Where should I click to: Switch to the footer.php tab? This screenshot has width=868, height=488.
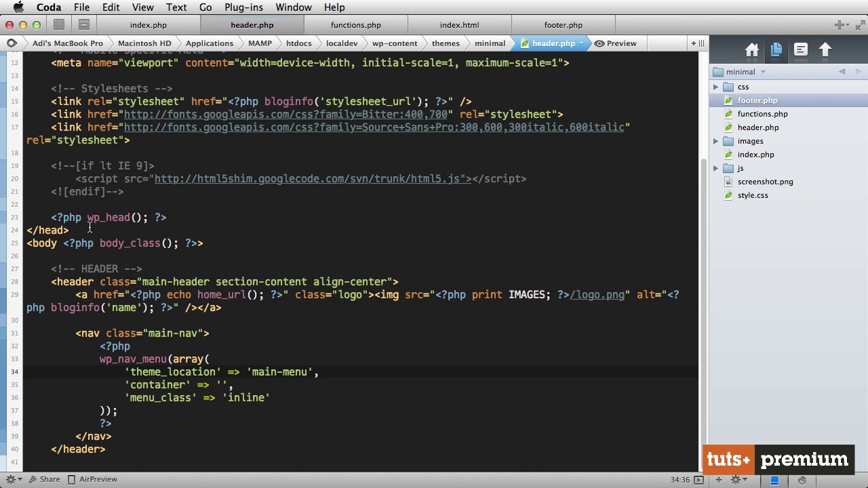563,25
